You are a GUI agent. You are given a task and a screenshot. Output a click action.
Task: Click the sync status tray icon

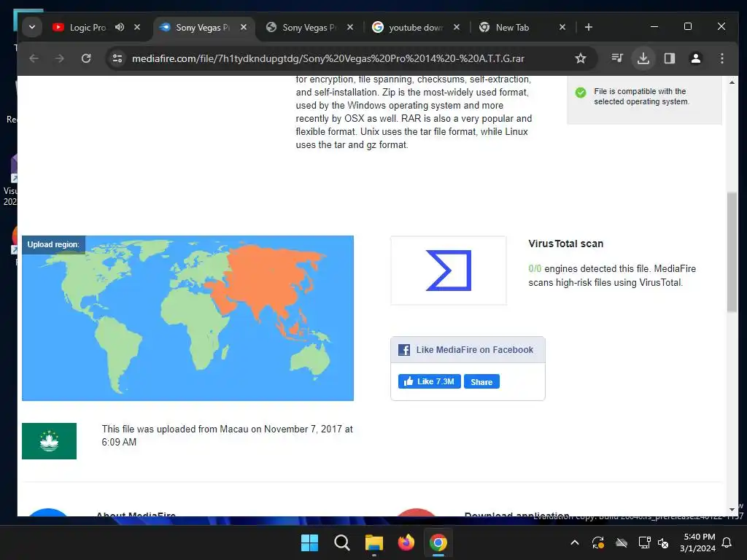[598, 542]
